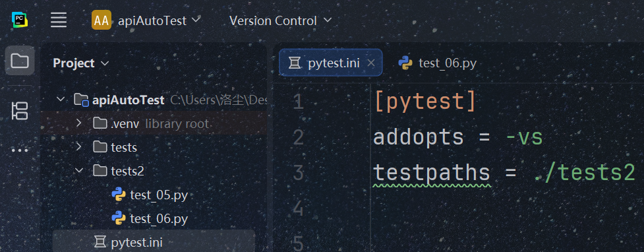Screen dimensions: 644x252
Task: Click the Python icon beside test_05.py
Action: [x=119, y=195]
